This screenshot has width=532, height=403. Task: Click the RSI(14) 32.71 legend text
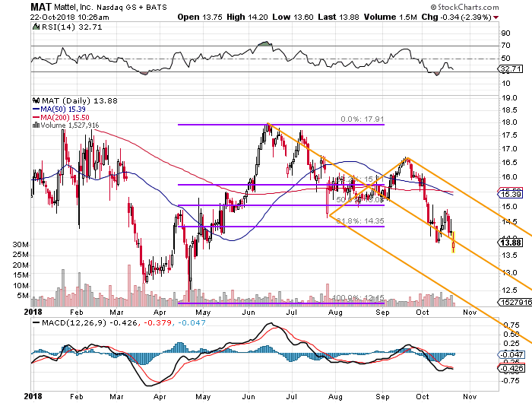[71, 27]
